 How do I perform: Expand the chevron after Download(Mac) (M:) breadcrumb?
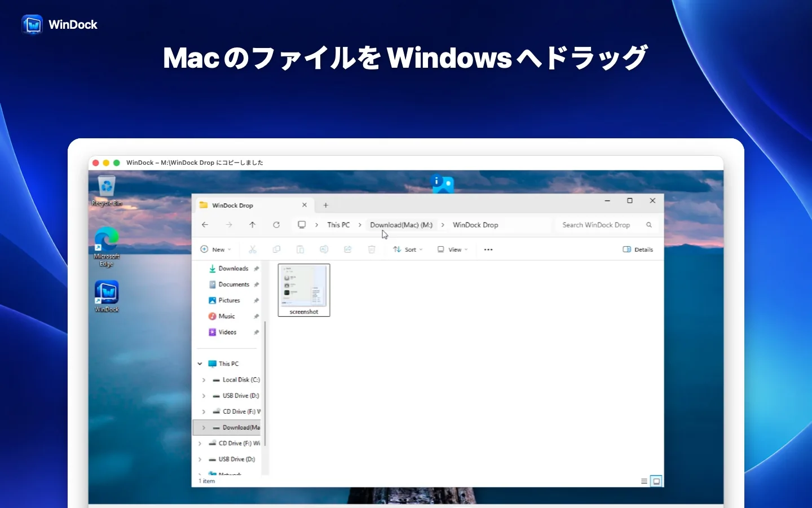443,225
